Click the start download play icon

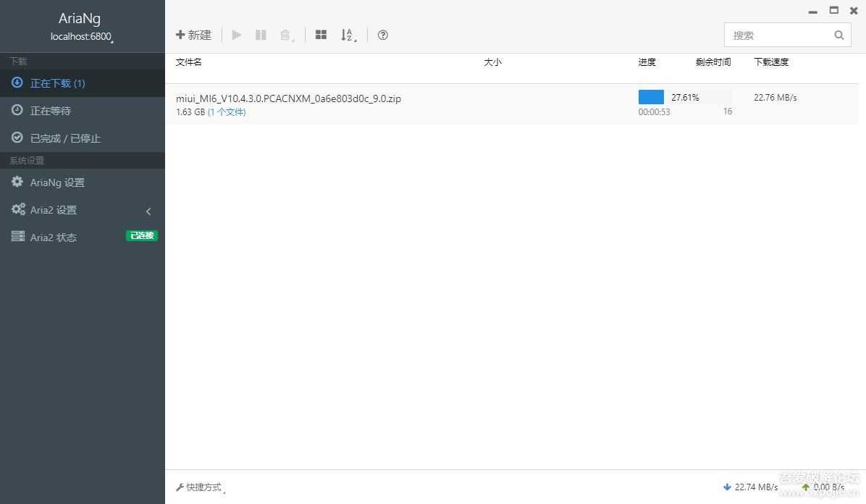click(237, 35)
